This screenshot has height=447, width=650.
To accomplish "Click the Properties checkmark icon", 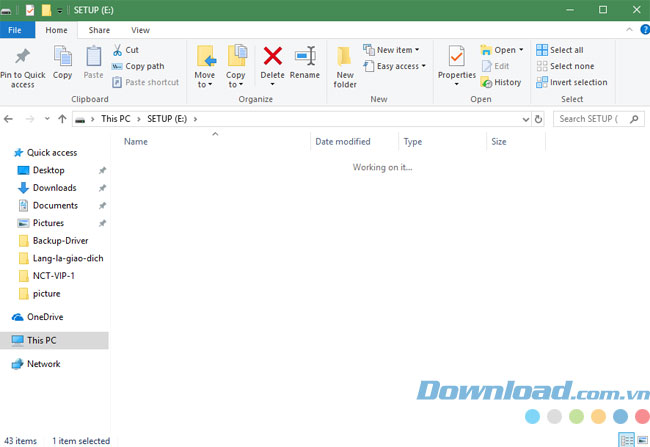I will [456, 56].
